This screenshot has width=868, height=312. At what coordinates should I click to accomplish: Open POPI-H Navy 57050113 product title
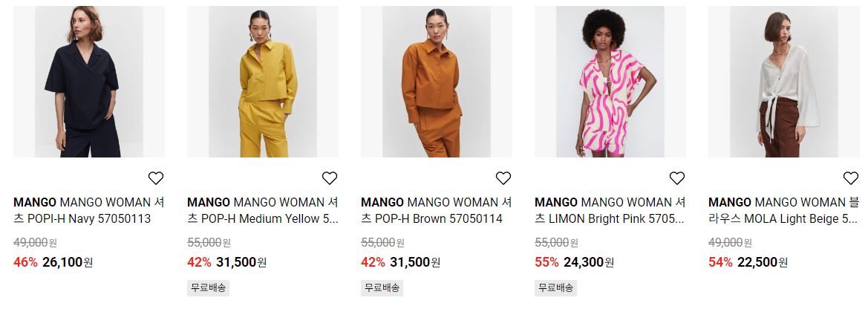pos(89,210)
